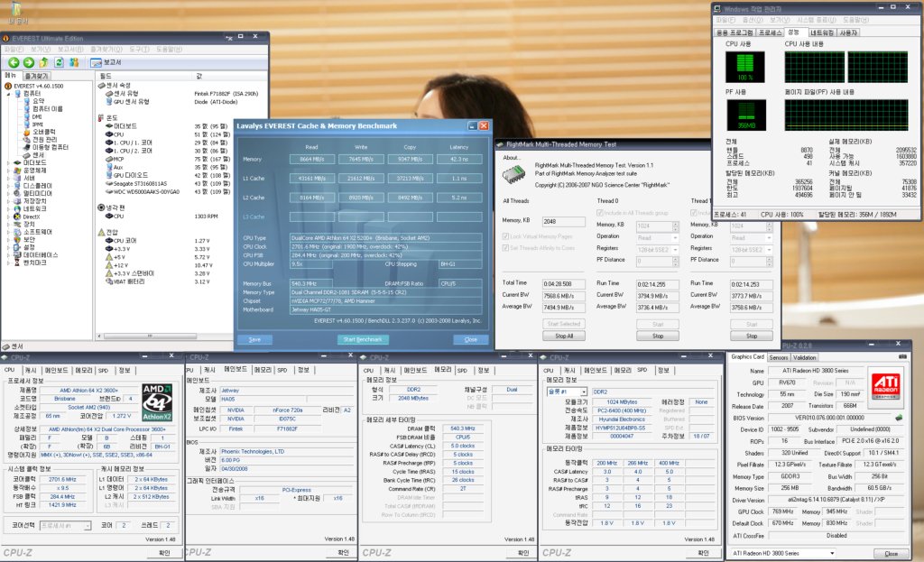924x562 pixels.
Task: Click All Threads Memory KB input field
Action: coord(563,222)
